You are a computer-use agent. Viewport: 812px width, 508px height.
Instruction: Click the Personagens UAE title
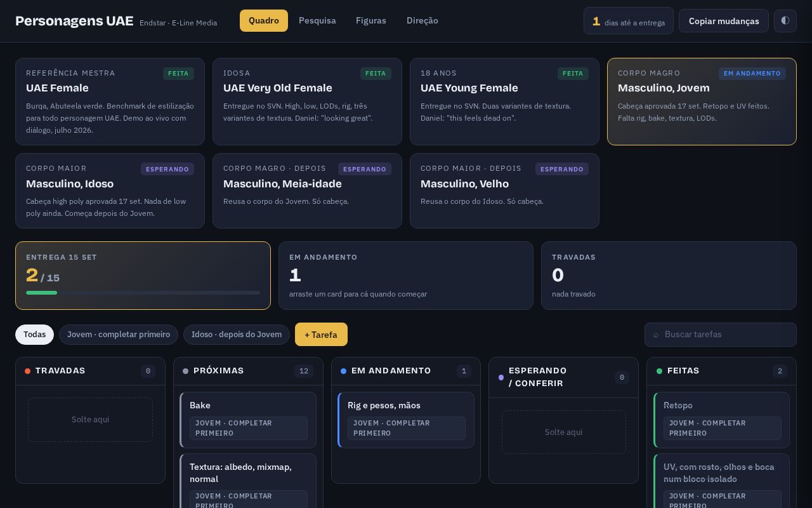tap(74, 21)
